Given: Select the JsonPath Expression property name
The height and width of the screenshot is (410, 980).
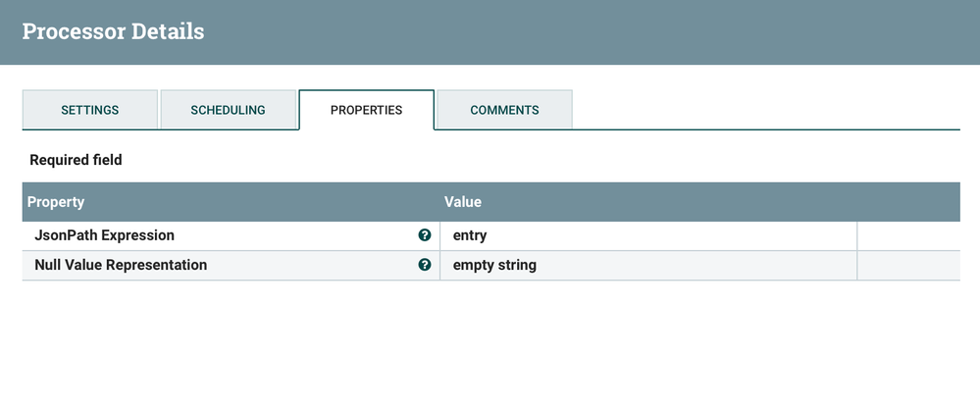Looking at the screenshot, I should [x=104, y=236].
